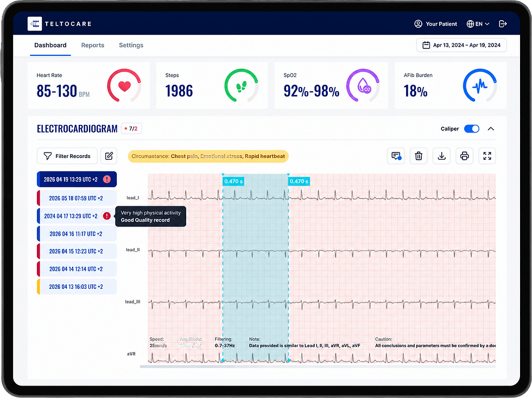Open the EN language dropdown
Viewport: 532px width, 398px height.
click(478, 24)
